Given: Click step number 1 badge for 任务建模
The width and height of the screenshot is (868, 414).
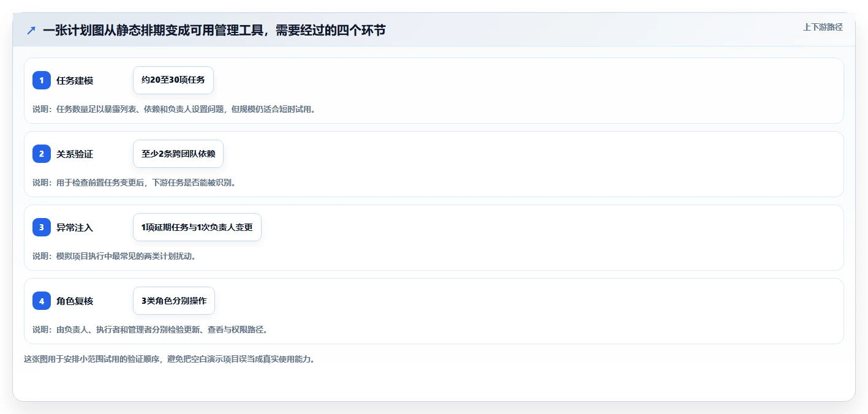Looking at the screenshot, I should 42,80.
